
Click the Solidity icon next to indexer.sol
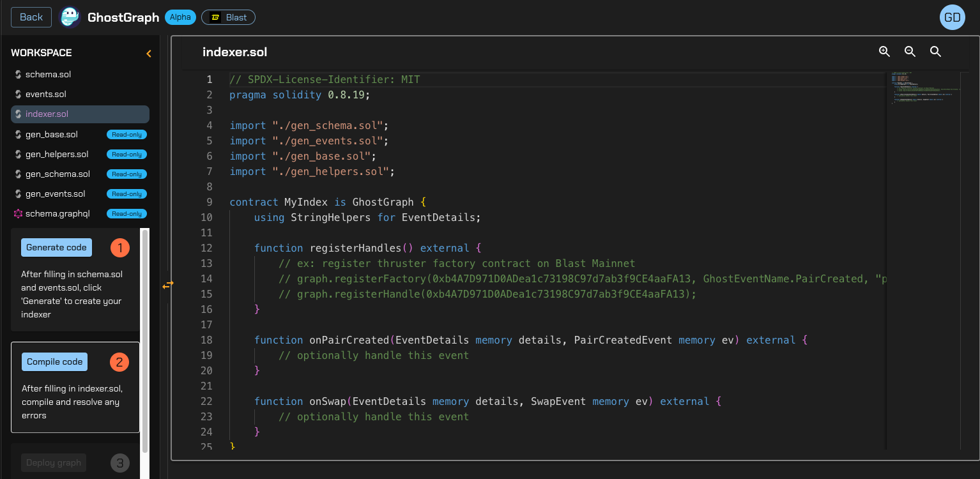coord(17,114)
